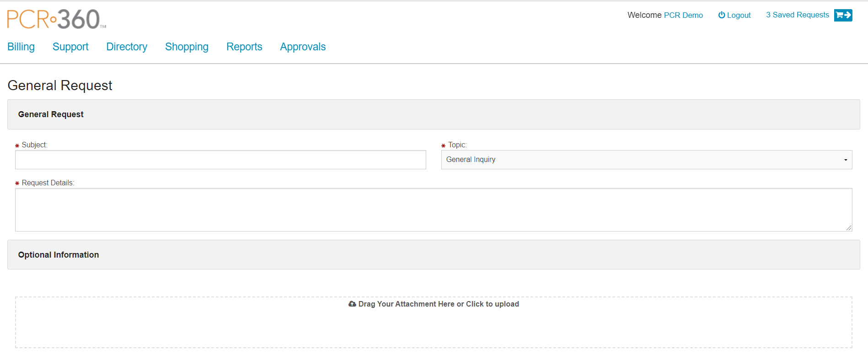
Task: Click the Logout text link
Action: pos(739,15)
